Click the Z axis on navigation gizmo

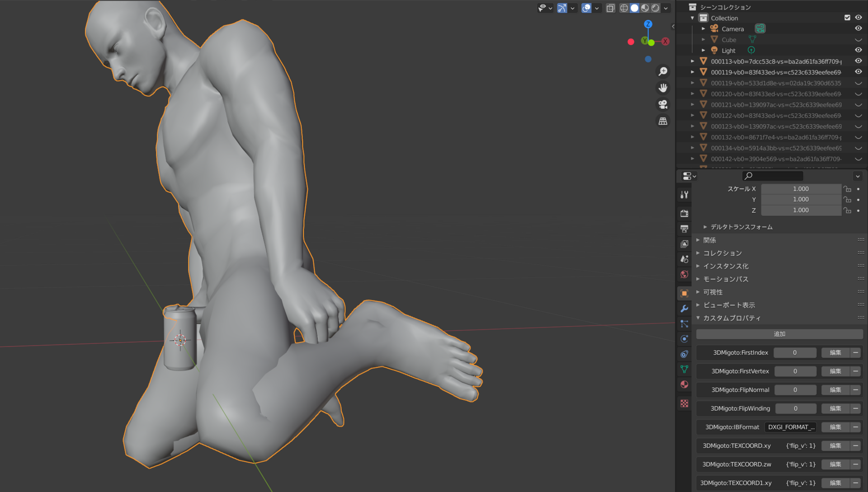point(648,24)
